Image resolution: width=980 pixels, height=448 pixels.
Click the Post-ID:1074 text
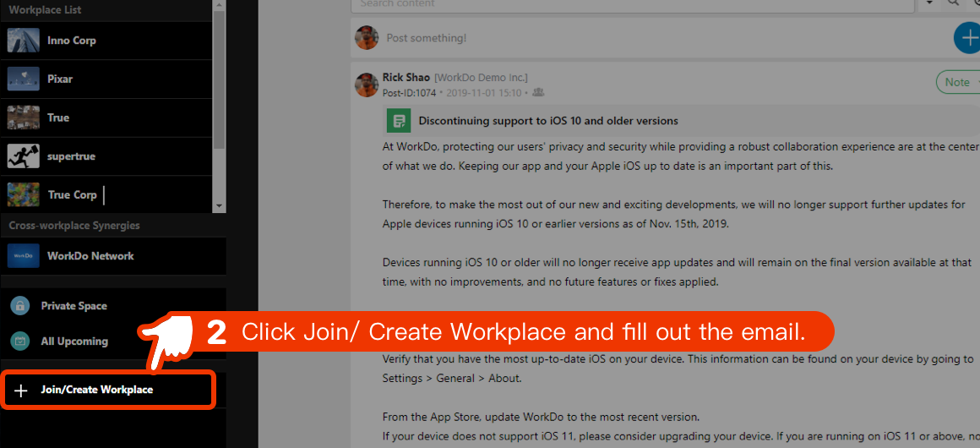410,93
